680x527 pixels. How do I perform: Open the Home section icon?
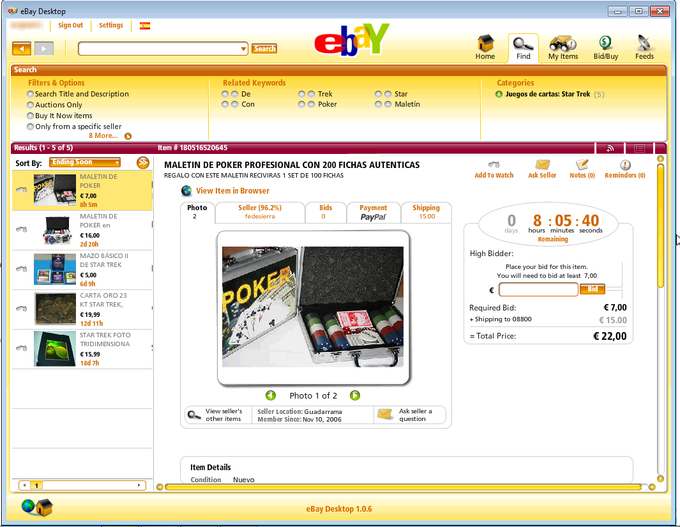coord(485,47)
